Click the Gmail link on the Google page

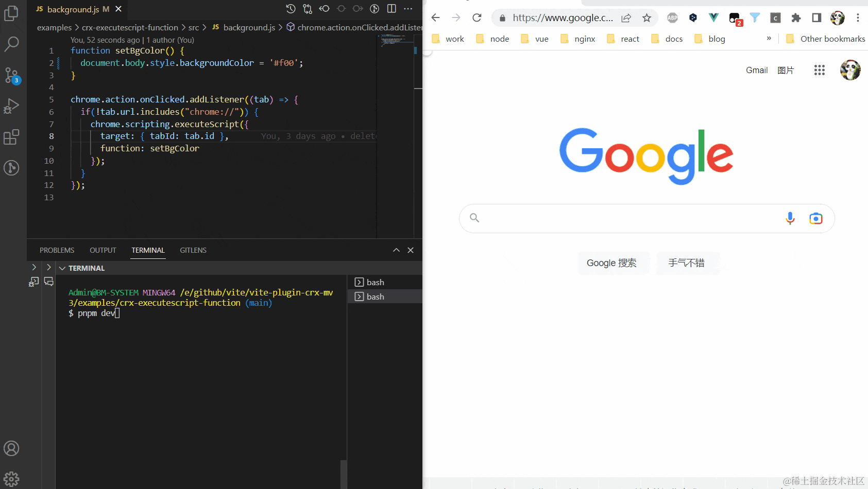(x=756, y=70)
